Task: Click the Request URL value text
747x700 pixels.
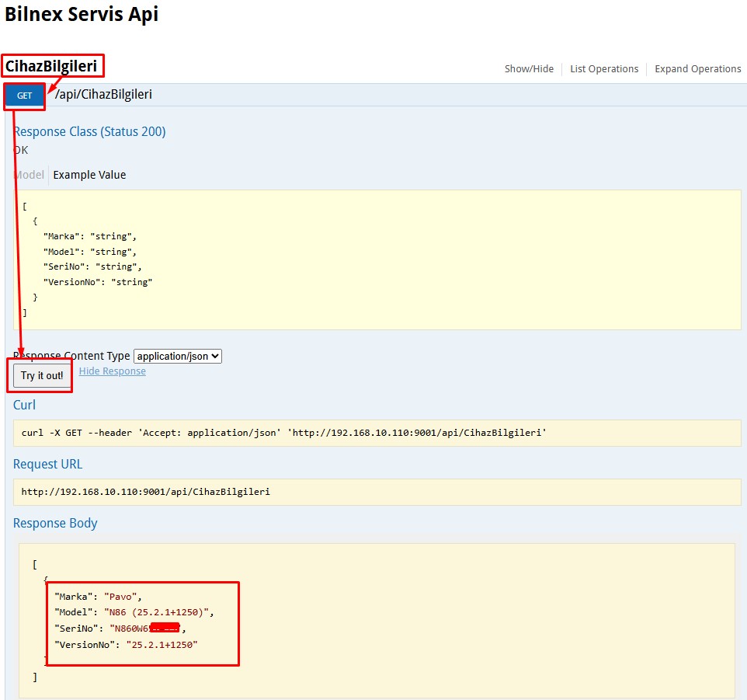Action: [146, 492]
